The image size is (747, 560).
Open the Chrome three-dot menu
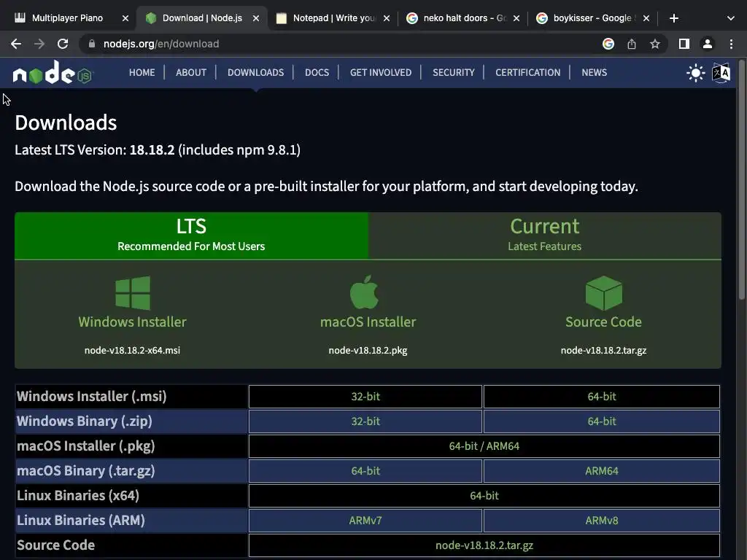tap(731, 44)
